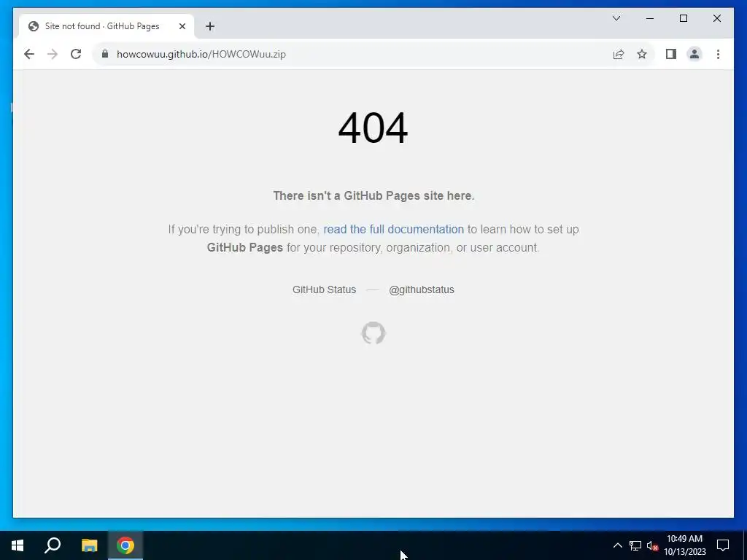Open the GitHub Status link
747x560 pixels.
click(324, 289)
